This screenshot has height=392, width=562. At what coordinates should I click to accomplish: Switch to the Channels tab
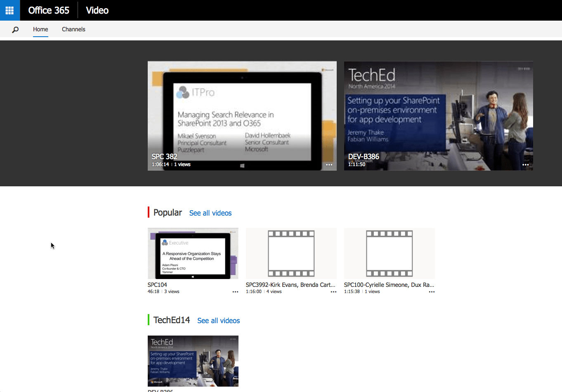(x=73, y=29)
